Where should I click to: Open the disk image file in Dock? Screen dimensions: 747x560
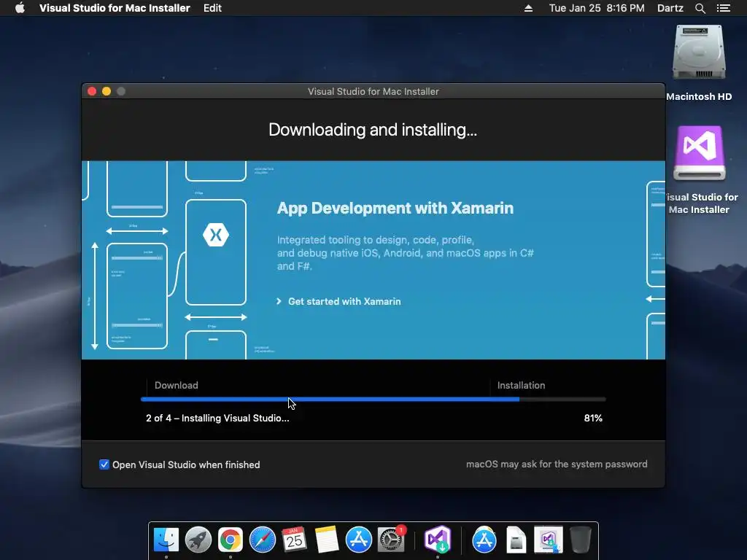[516, 540]
